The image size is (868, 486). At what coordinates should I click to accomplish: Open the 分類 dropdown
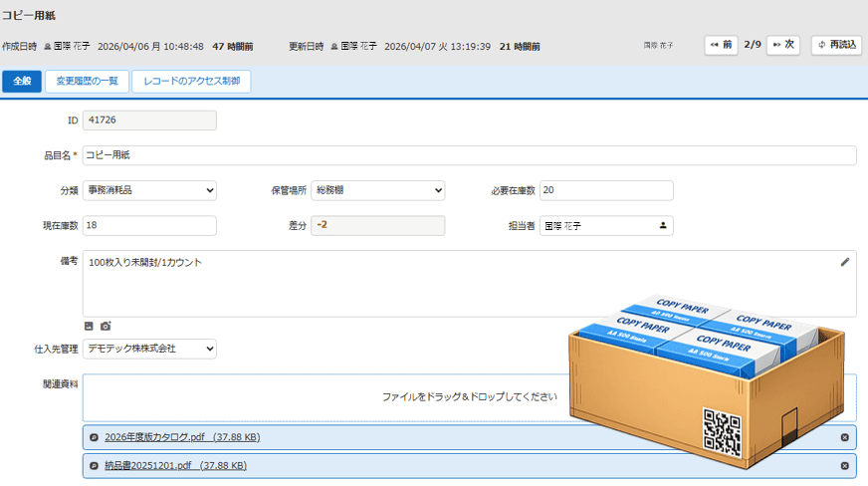click(x=149, y=190)
